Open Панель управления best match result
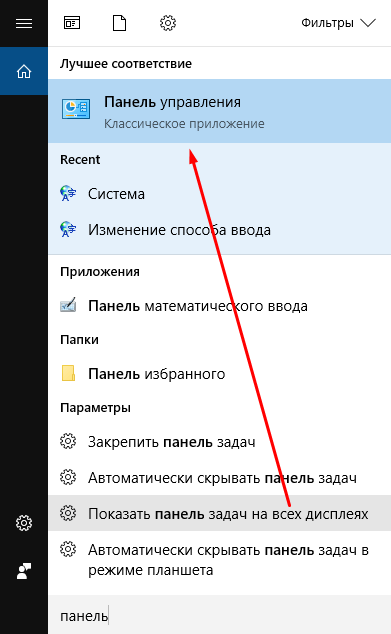Image resolution: width=391 pixels, height=634 pixels. pos(220,111)
